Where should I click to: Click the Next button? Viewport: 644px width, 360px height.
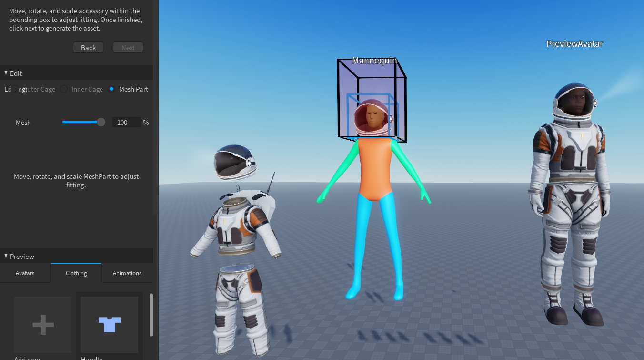click(x=128, y=47)
